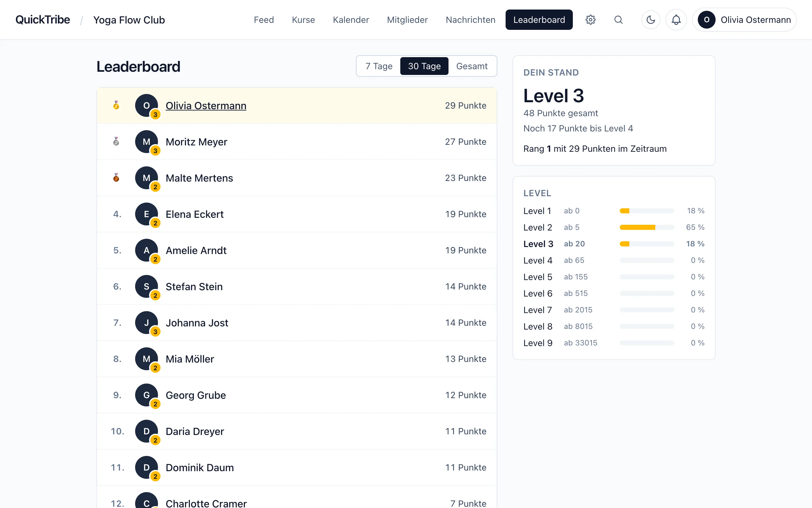Click the Level 2 progress bar
Screen dimensions: 812x508
click(646, 227)
